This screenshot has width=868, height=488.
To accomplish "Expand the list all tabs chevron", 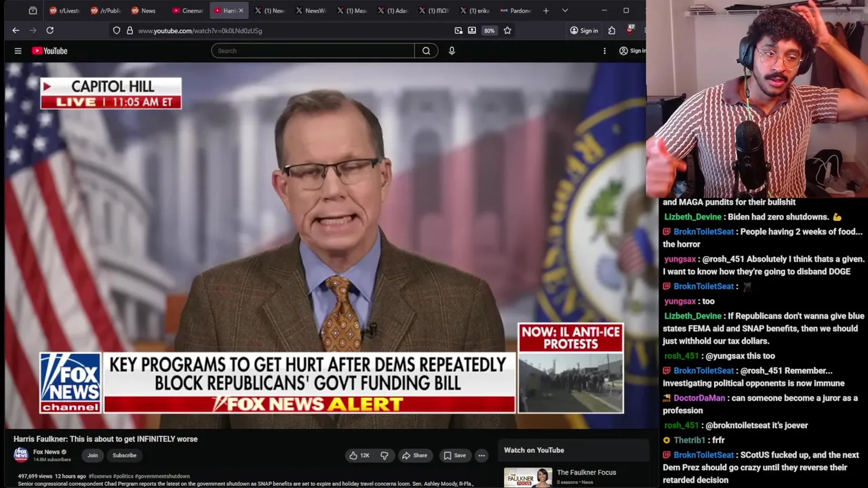I will pos(565,11).
